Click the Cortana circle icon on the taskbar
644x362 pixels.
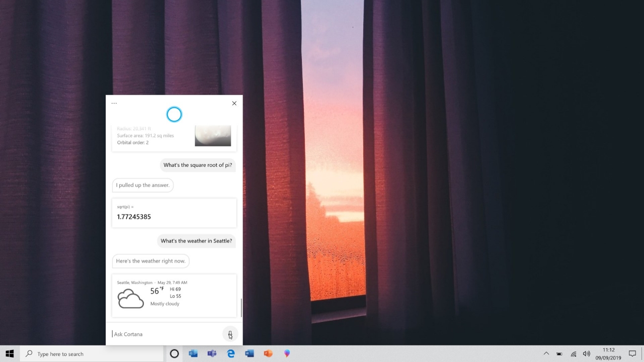(174, 354)
